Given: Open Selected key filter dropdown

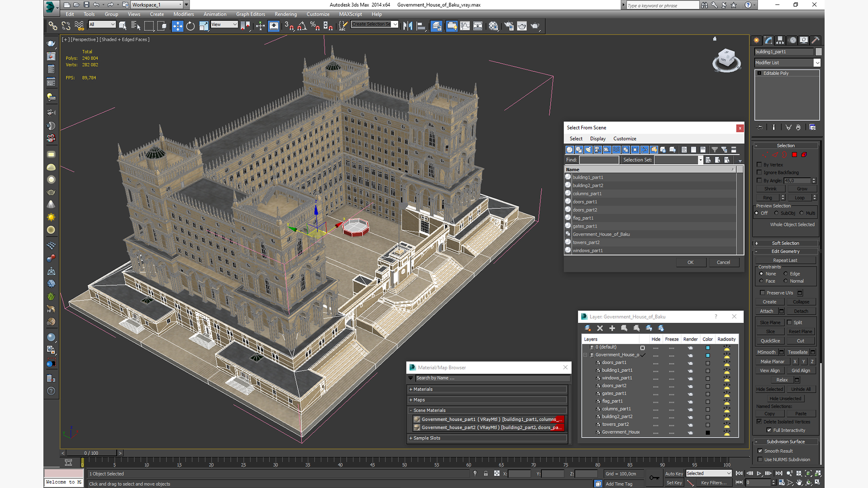Looking at the screenshot, I should pos(708,474).
